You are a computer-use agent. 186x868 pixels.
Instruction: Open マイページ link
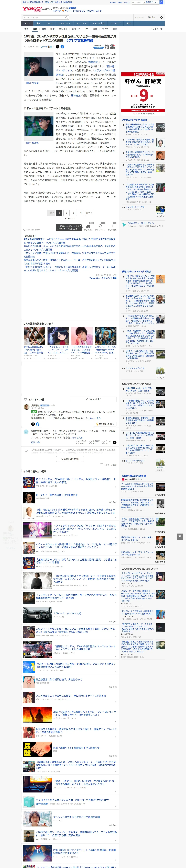coord(139,17)
